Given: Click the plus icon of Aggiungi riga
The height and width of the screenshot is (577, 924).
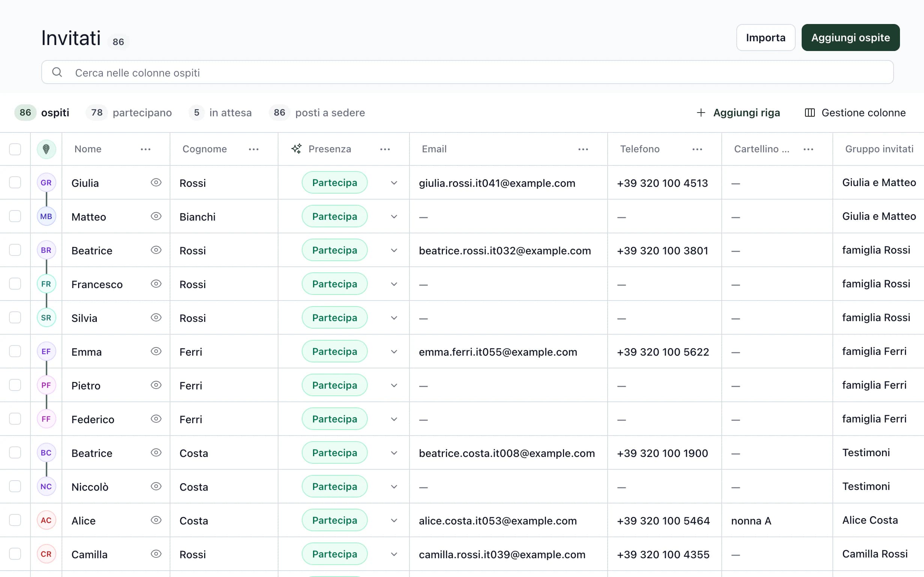Looking at the screenshot, I should tap(701, 113).
